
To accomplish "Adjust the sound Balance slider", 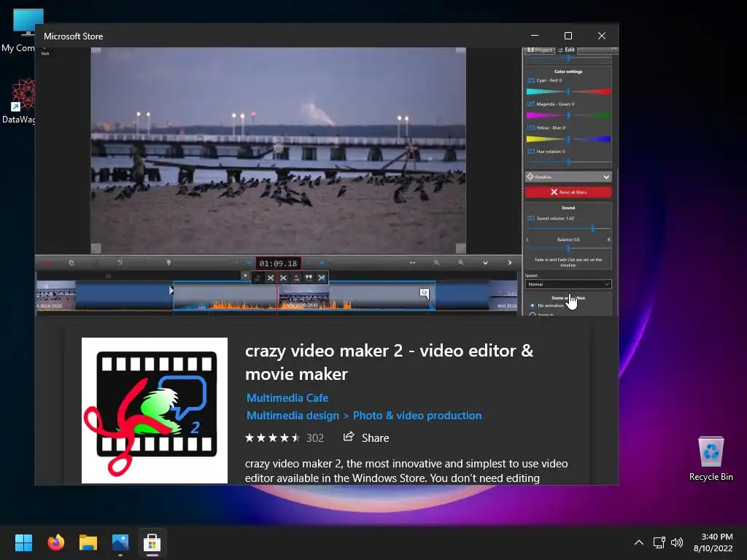I will [x=568, y=248].
